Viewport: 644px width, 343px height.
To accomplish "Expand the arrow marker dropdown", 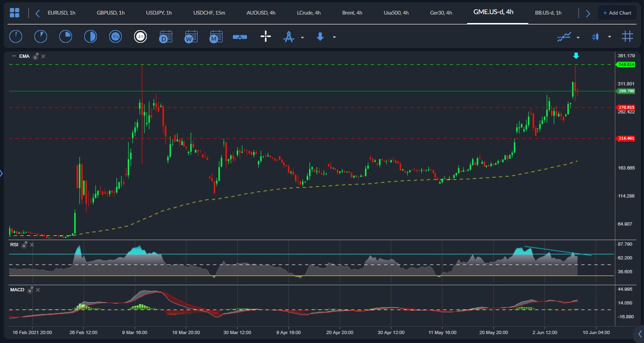I will 334,37.
